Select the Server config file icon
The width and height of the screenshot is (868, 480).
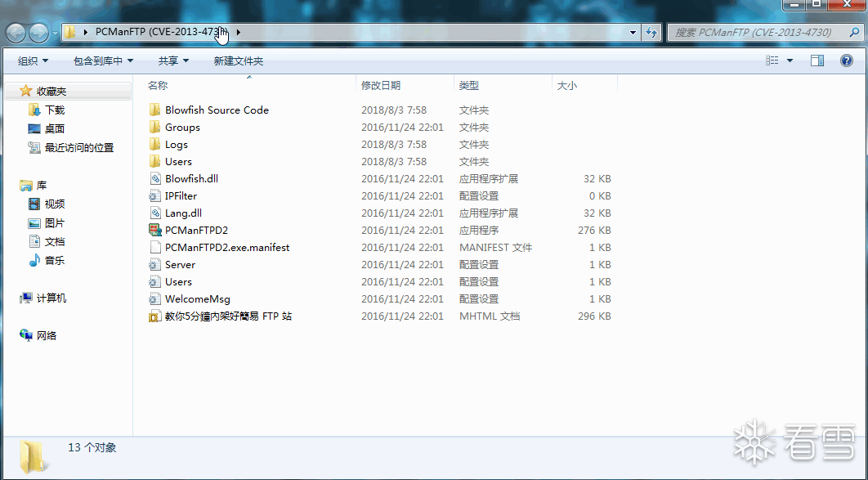pos(155,264)
